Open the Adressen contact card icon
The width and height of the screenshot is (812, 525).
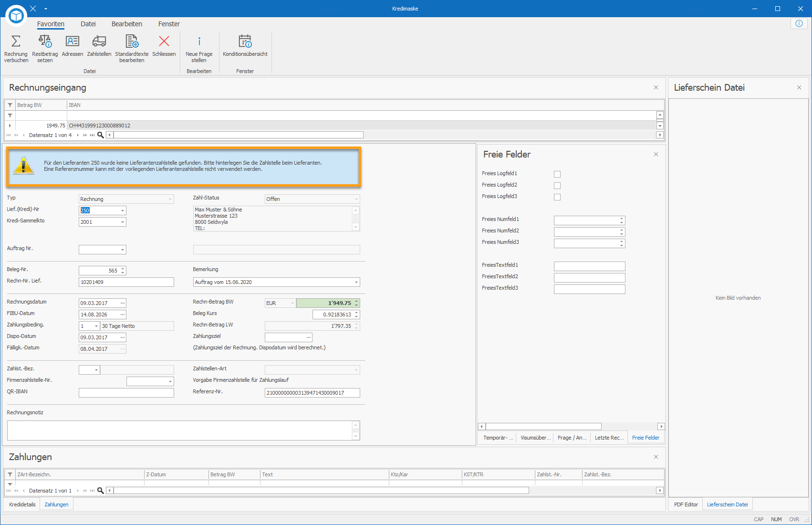73,41
